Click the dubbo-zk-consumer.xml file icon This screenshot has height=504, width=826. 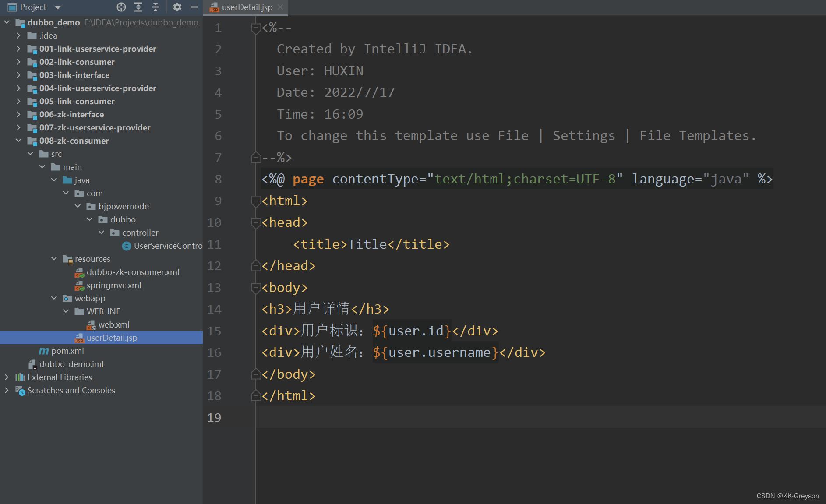tap(79, 272)
